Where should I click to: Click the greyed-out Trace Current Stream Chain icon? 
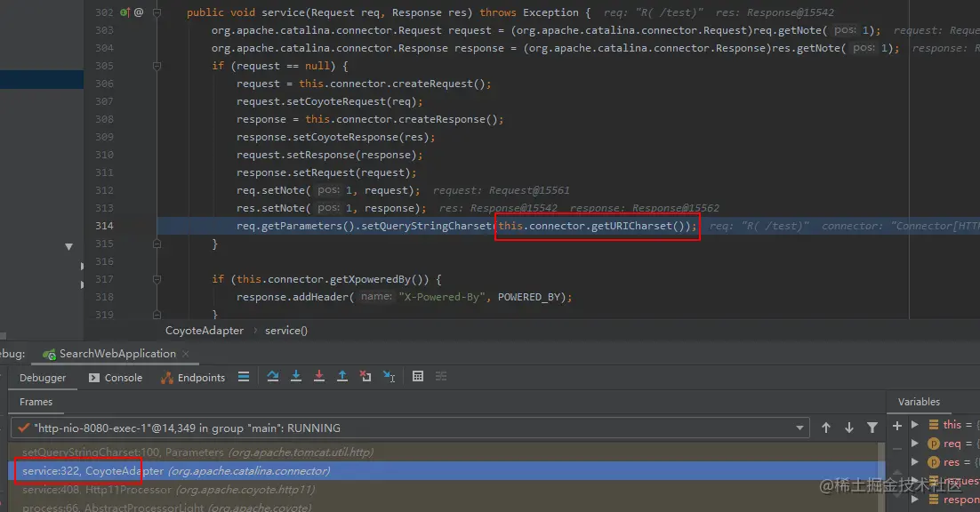pos(440,377)
